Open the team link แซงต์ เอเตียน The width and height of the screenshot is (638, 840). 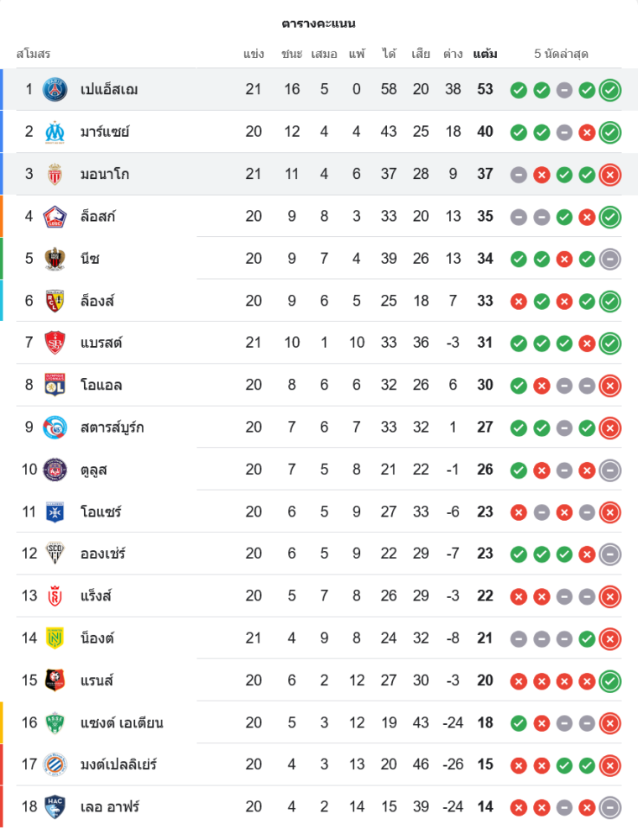tap(122, 722)
